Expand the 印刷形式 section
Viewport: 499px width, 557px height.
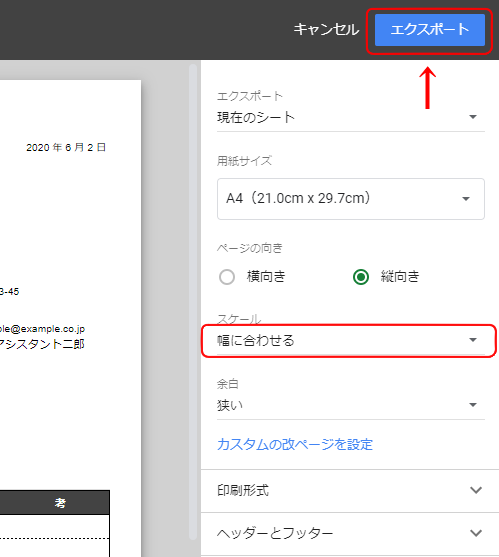click(x=350, y=491)
